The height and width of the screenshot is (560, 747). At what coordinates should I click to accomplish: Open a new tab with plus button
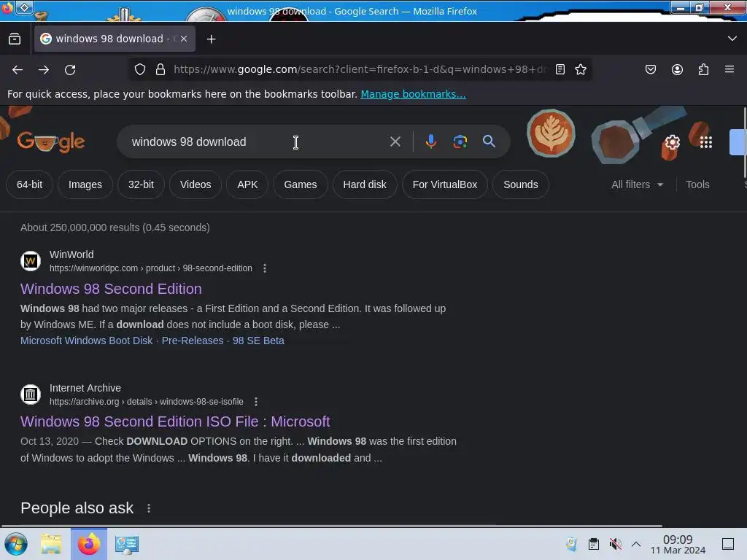click(x=211, y=39)
